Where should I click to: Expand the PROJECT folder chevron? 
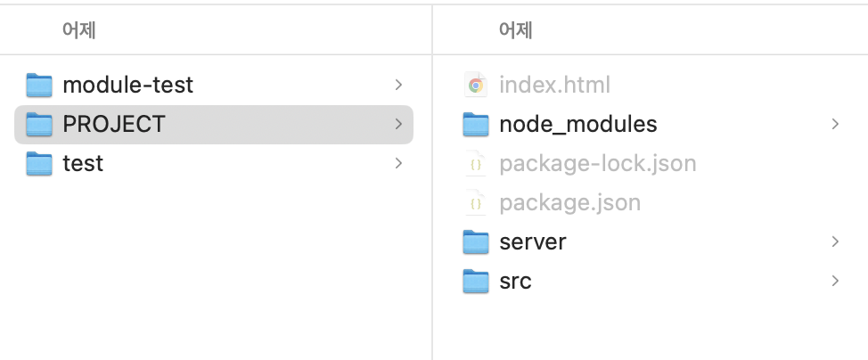(398, 124)
